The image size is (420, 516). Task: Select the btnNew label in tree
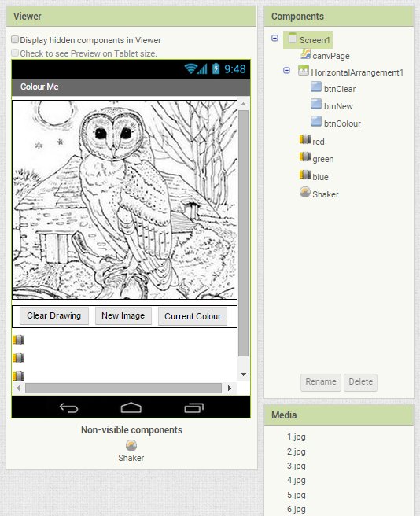(x=338, y=106)
